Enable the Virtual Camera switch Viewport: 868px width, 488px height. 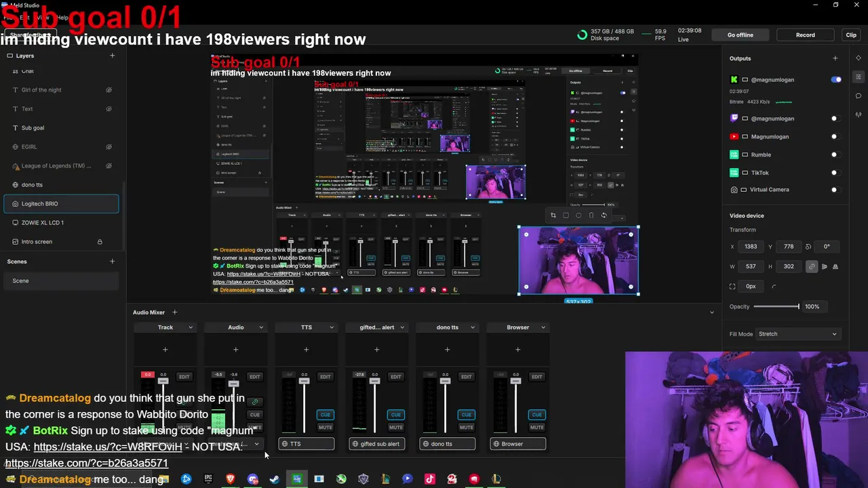click(835, 190)
